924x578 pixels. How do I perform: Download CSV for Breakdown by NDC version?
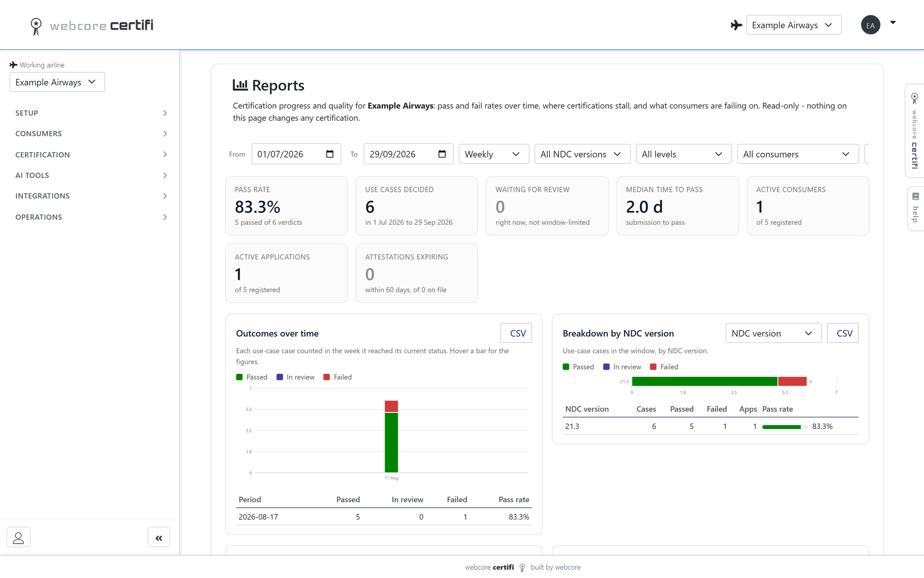843,333
